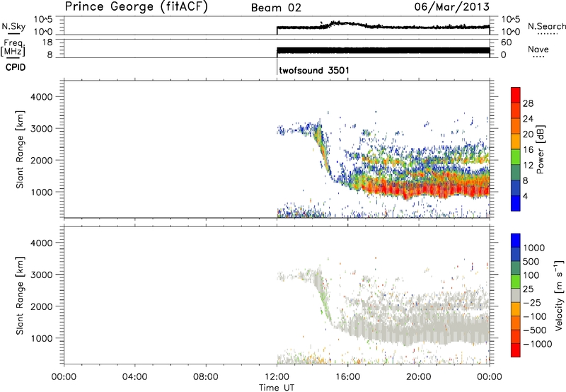The width and height of the screenshot is (566, 392).
Task: Click the 4000 km tick of velocity panel
Action: tap(41, 243)
